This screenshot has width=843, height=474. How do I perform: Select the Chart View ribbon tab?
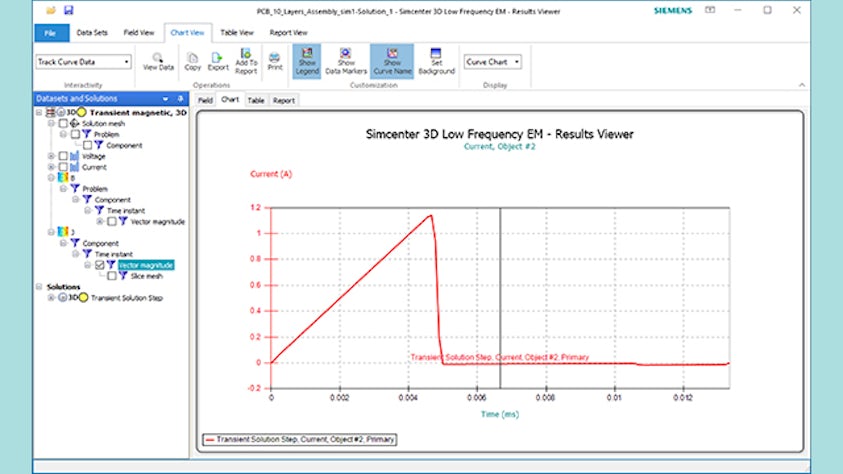[187, 33]
